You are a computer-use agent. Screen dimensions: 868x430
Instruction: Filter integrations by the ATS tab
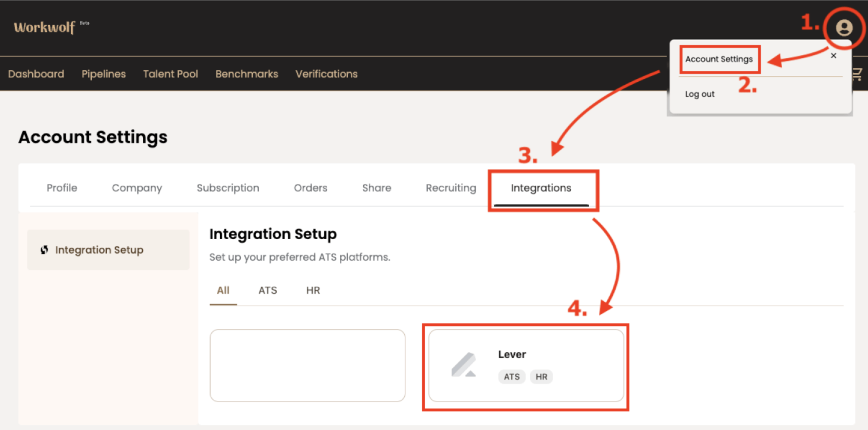coord(268,290)
